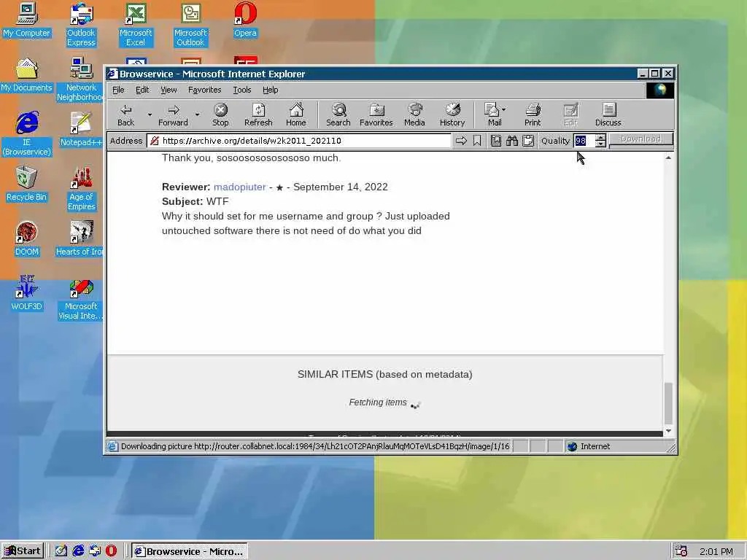Launch Opera from the Quick Launch bar
The width and height of the screenshot is (747, 560).
click(x=111, y=551)
